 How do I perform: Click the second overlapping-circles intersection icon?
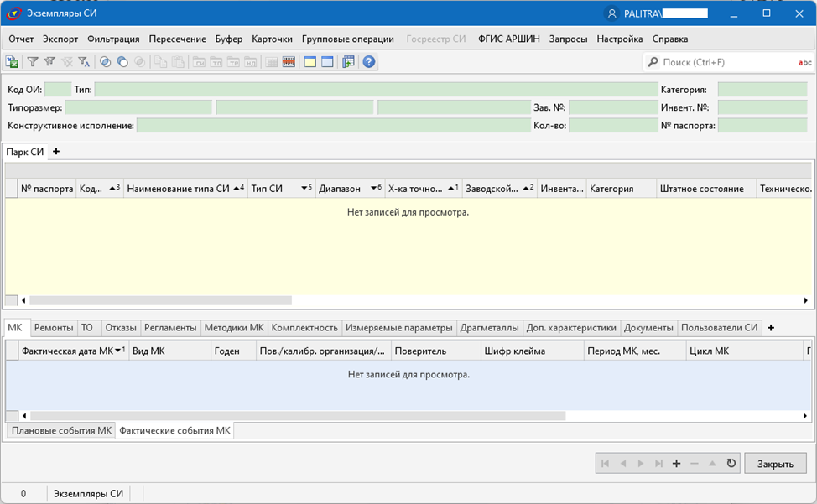122,62
